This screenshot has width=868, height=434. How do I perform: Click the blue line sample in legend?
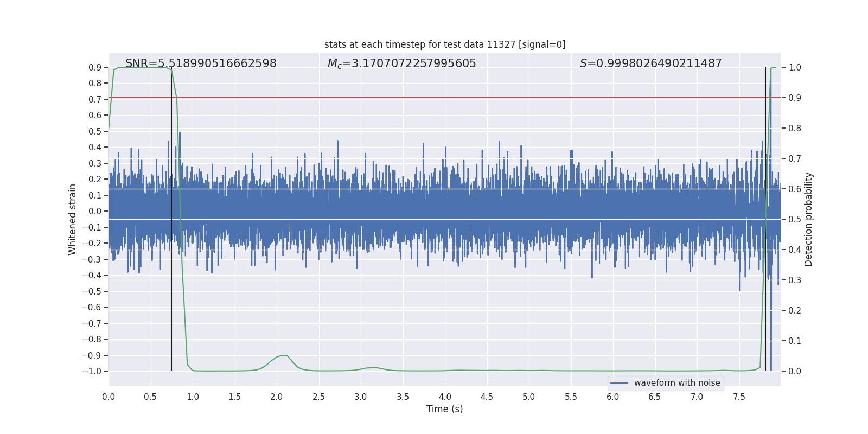[x=619, y=383]
